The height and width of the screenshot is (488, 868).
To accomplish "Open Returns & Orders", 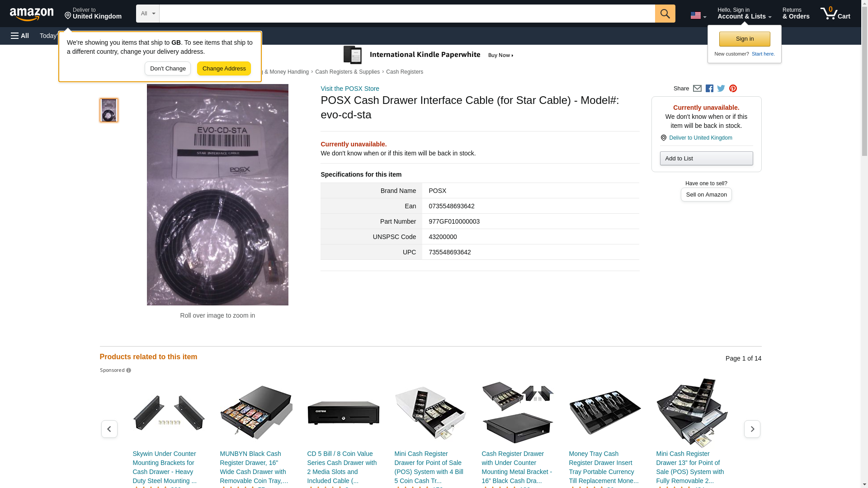I will tap(796, 14).
